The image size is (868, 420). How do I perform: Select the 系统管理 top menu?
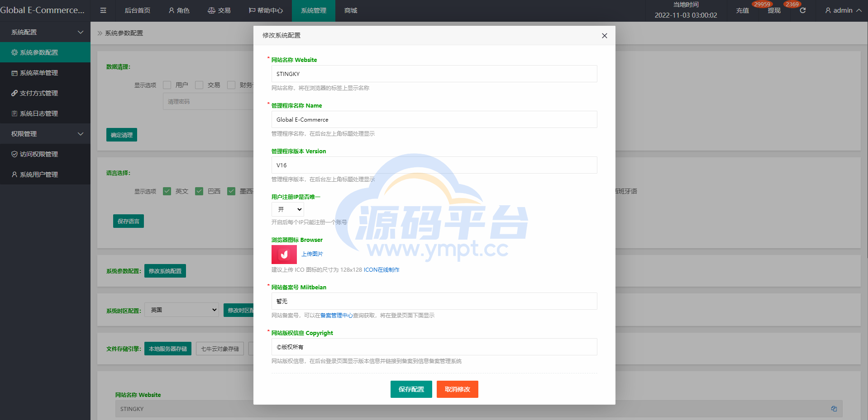(x=314, y=10)
